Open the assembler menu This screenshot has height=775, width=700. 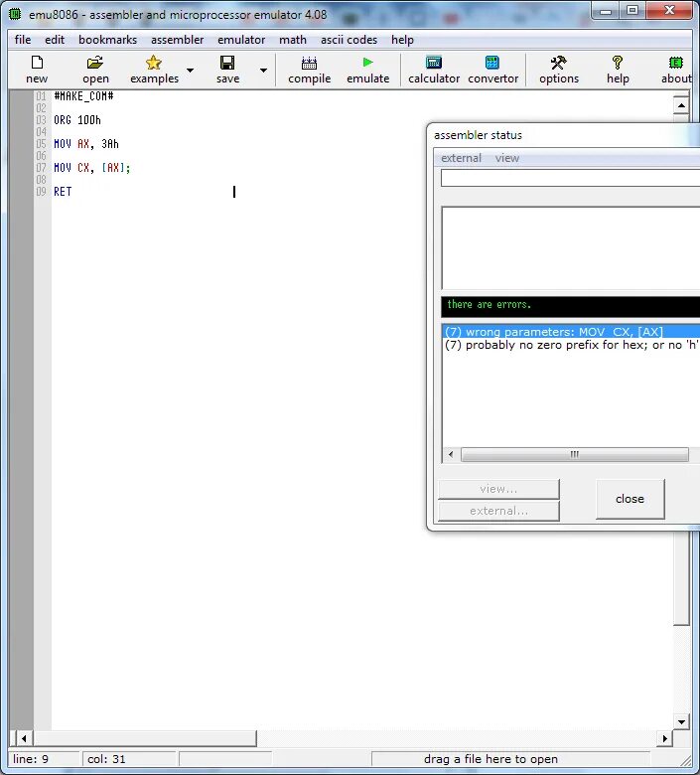[178, 40]
